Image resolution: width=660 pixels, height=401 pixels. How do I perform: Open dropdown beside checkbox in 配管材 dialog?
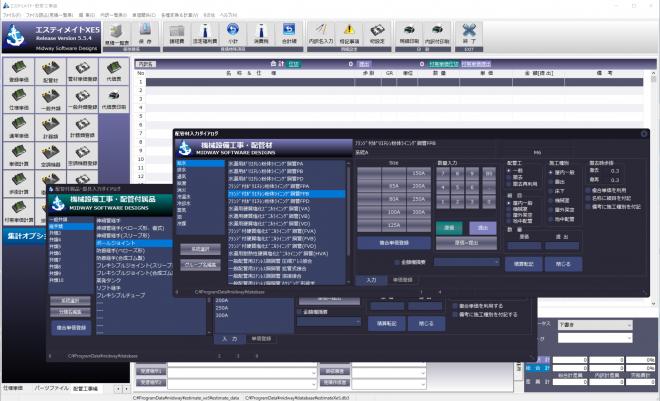tap(467, 262)
